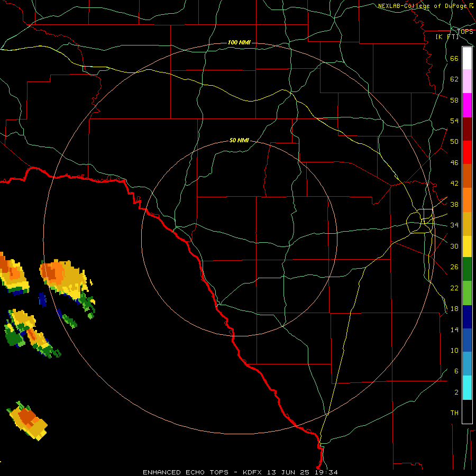Screen dimensions: 476x476
Task: Click the bright yellow legend swatch
Action: [x=467, y=246]
